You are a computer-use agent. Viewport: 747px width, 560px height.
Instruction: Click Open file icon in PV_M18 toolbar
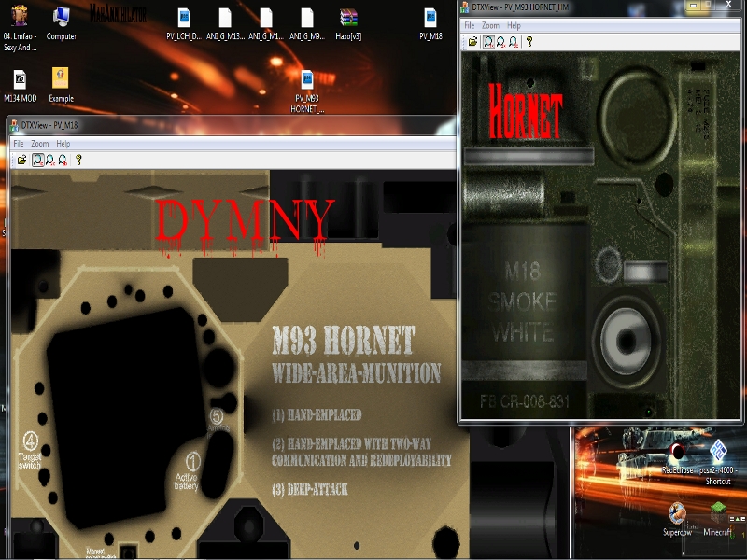click(x=21, y=160)
